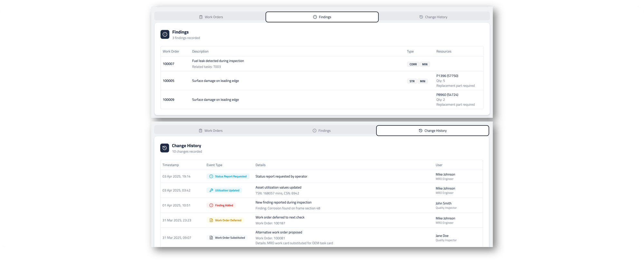Select the active Change History tab below
Viewport: 644px width, 260px height.
pyautogui.click(x=432, y=131)
